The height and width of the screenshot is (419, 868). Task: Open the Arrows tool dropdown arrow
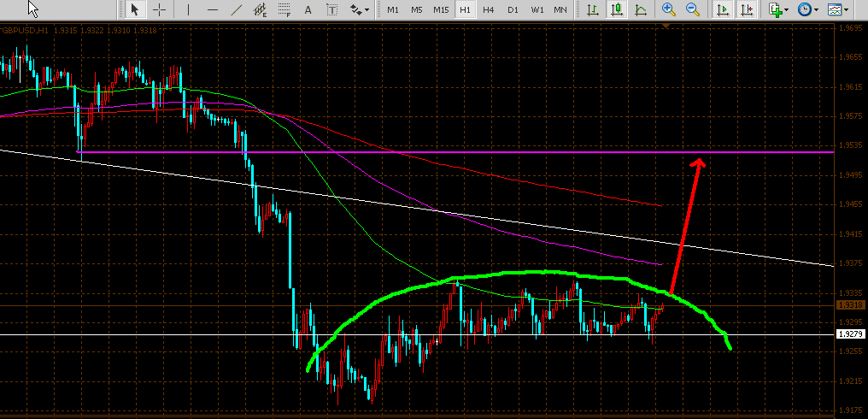pyautogui.click(x=367, y=10)
